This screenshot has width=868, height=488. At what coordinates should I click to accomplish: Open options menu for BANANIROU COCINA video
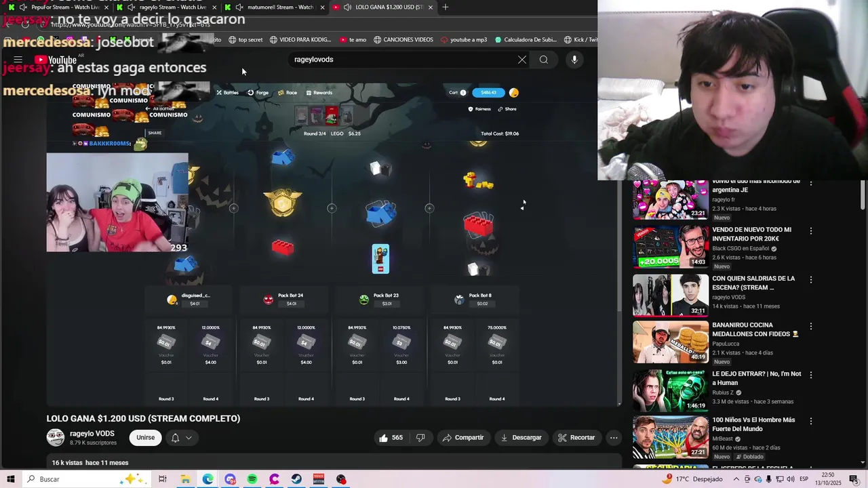[811, 326]
